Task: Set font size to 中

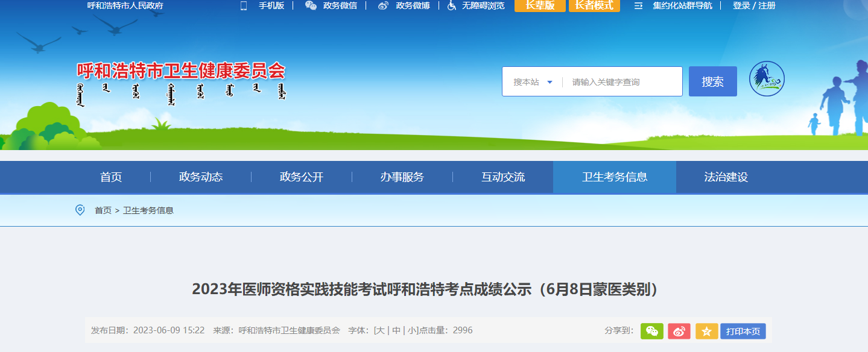Action: (x=396, y=330)
